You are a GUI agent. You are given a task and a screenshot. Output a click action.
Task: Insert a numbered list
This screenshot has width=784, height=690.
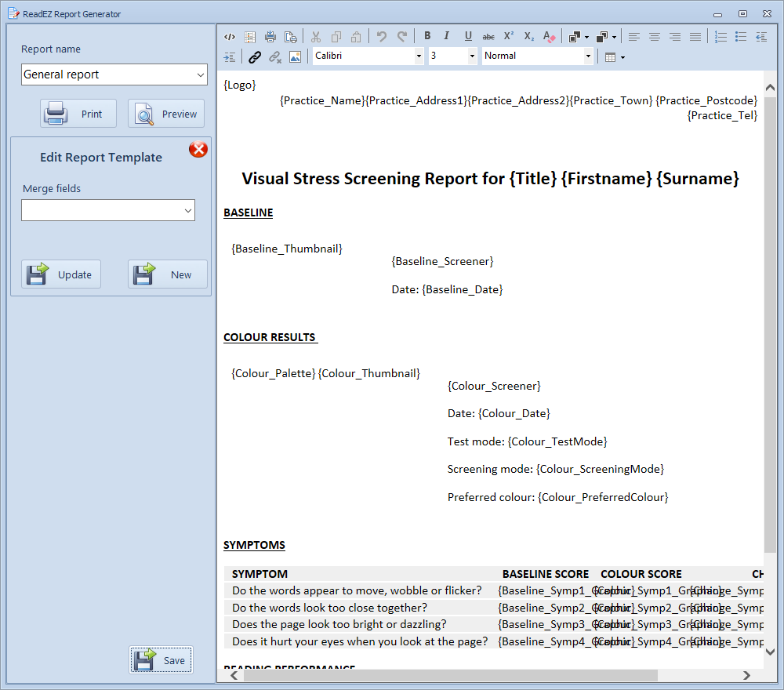pyautogui.click(x=720, y=36)
